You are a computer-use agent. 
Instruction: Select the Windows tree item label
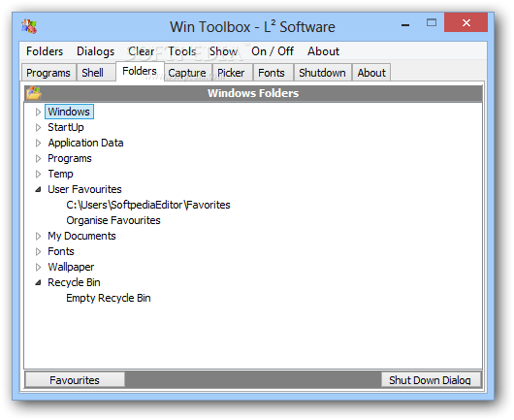(69, 112)
